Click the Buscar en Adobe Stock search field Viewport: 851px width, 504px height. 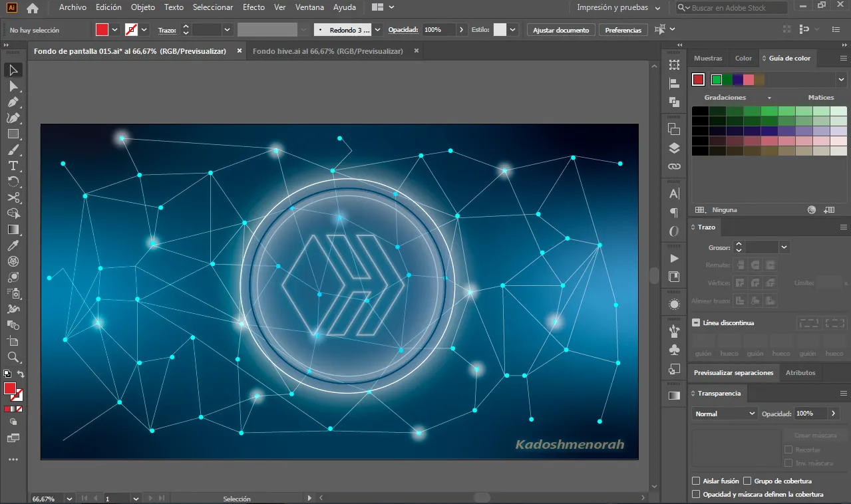click(x=732, y=8)
